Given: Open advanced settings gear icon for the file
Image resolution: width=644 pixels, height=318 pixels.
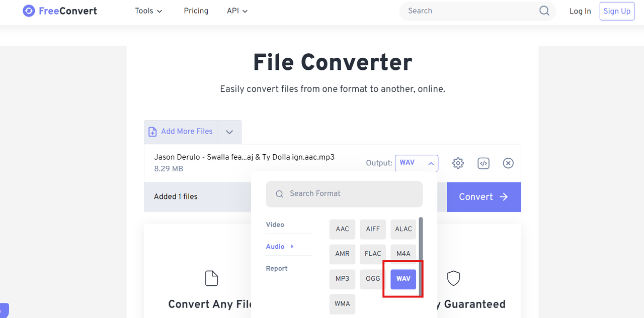Looking at the screenshot, I should coord(458,163).
